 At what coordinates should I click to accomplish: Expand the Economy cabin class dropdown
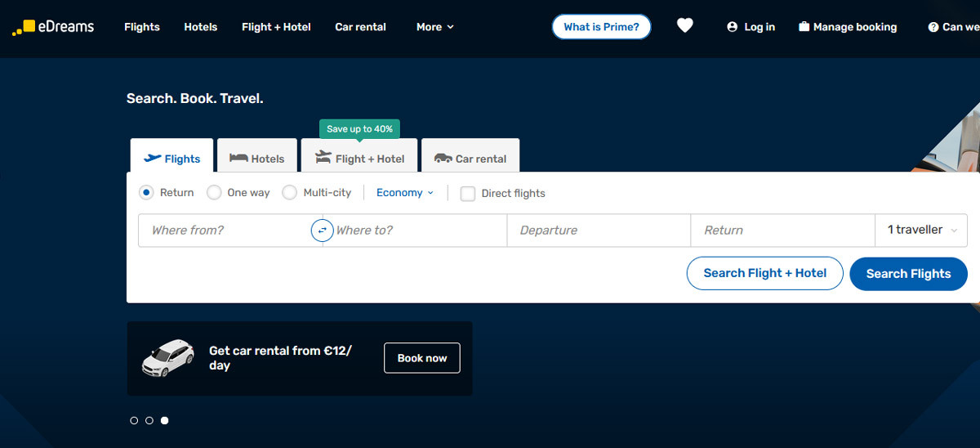(405, 193)
